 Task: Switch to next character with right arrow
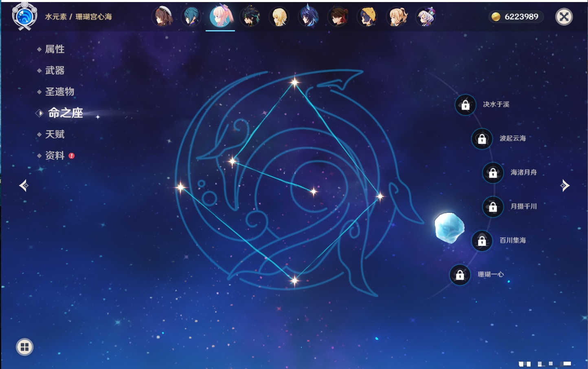tap(564, 186)
